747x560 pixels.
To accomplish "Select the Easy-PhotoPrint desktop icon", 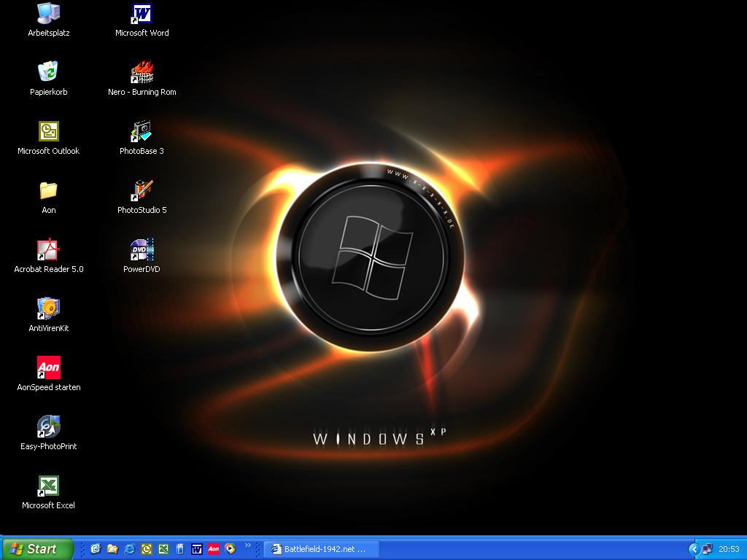I will (49, 433).
